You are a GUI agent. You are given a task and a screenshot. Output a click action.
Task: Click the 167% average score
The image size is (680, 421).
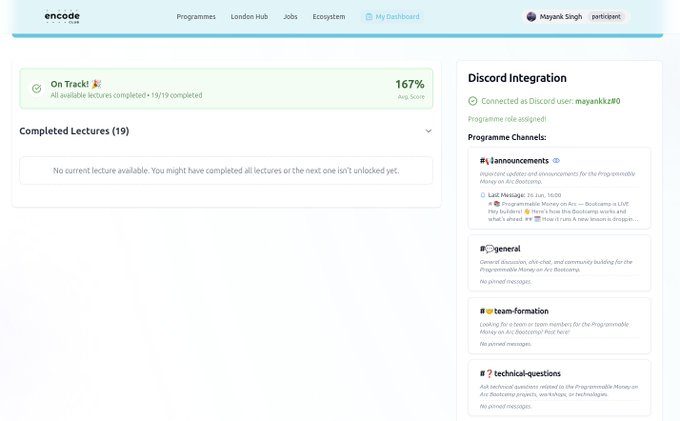(x=409, y=84)
